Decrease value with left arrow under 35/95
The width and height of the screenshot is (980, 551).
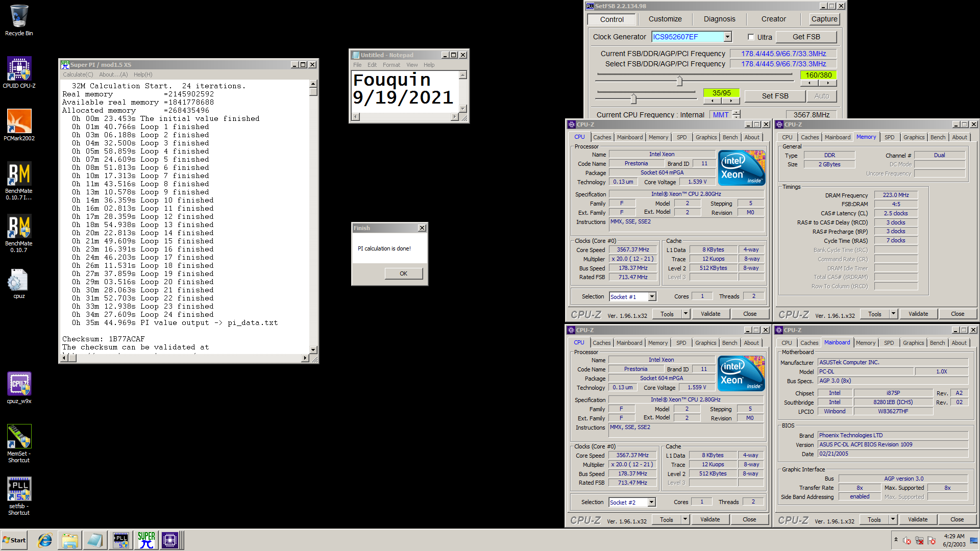coord(713,101)
